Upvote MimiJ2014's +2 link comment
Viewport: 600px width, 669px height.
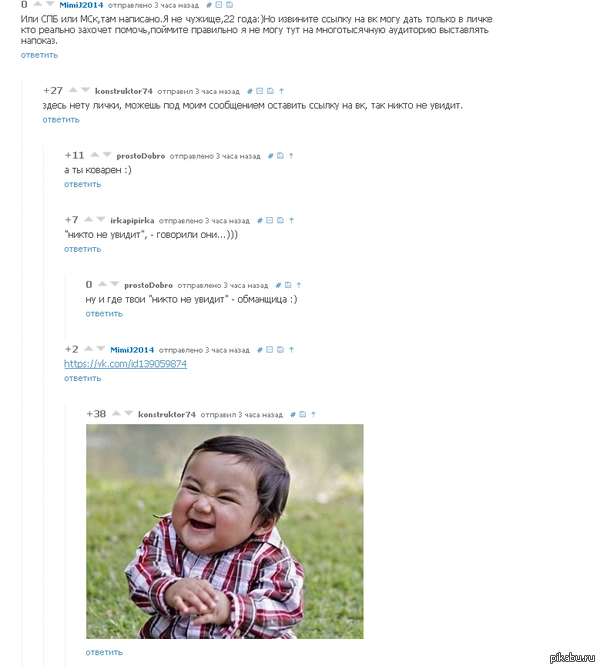point(88,349)
